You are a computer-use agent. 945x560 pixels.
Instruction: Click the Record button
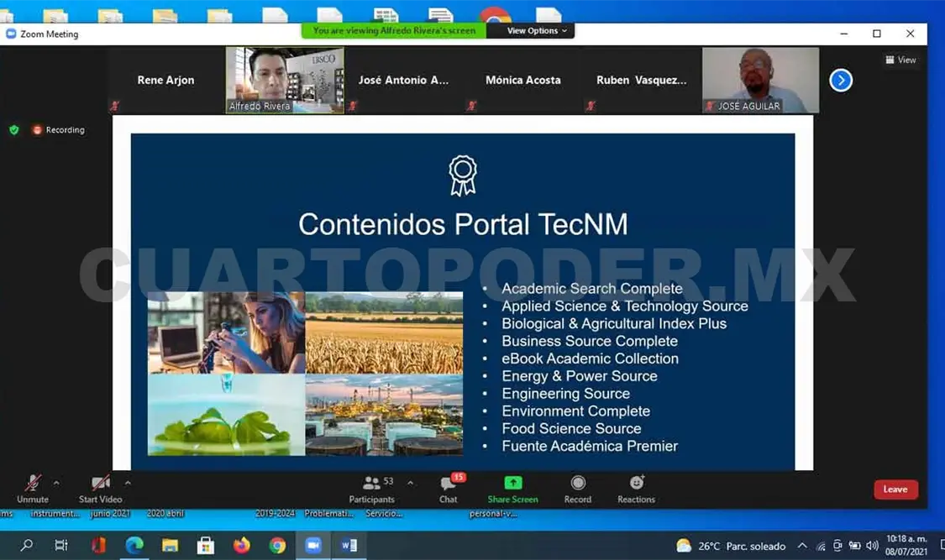578,489
